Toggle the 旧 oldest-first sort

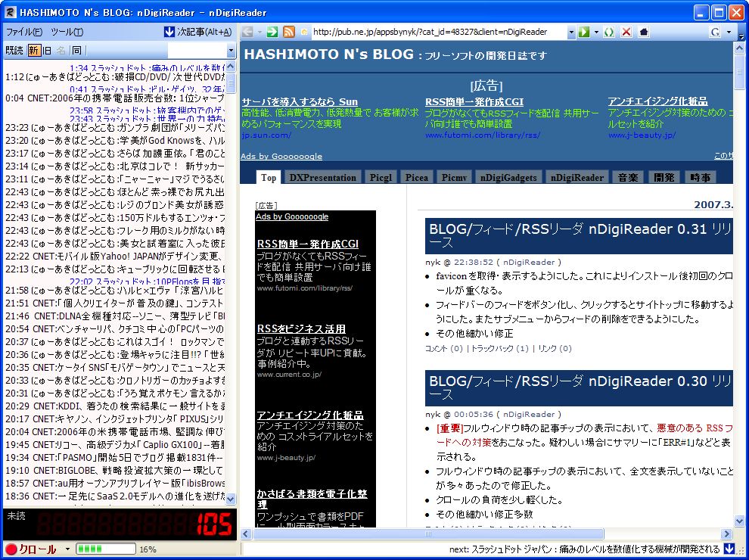pyautogui.click(x=47, y=50)
